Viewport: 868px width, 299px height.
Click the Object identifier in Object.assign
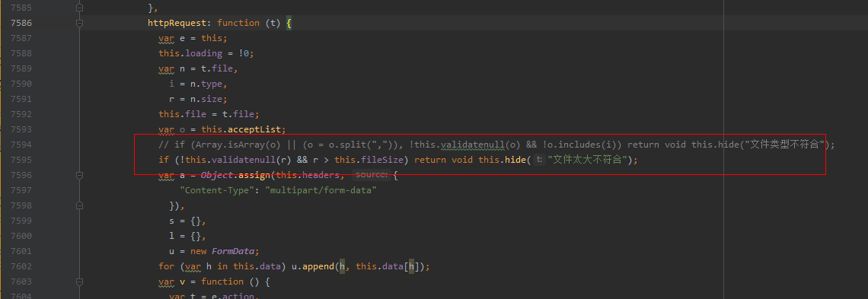pos(218,175)
